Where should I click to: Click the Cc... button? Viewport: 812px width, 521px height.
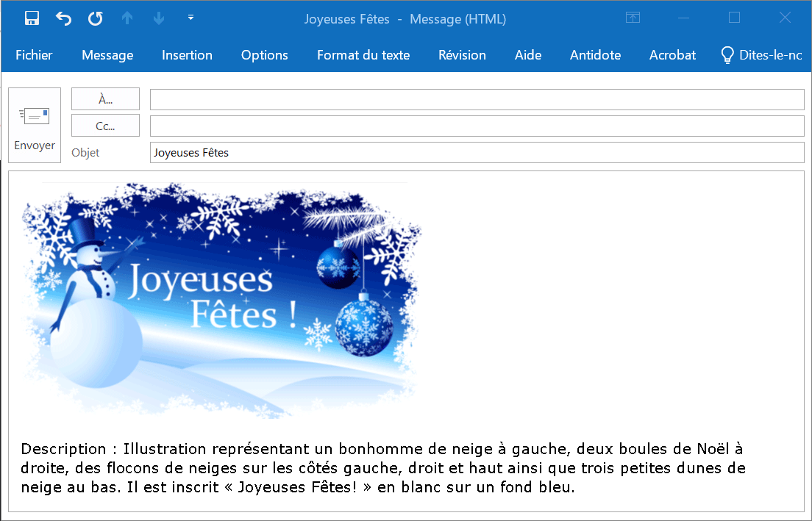click(x=105, y=126)
